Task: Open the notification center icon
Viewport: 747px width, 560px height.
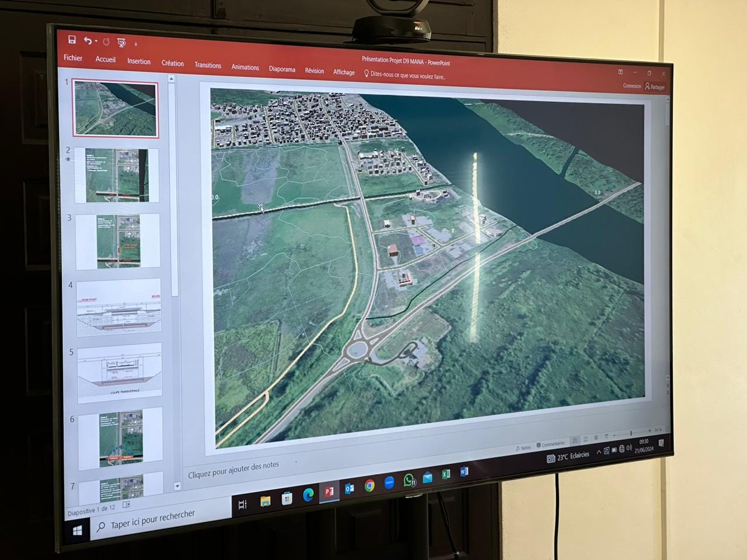Action: pyautogui.click(x=661, y=443)
